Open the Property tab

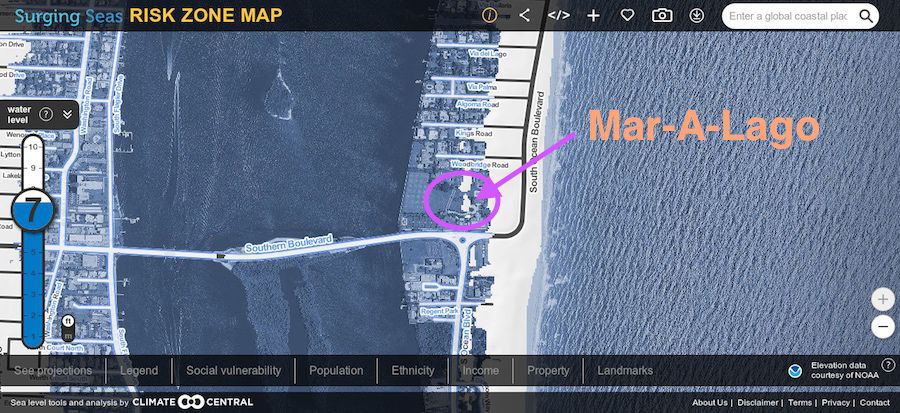pyautogui.click(x=548, y=371)
